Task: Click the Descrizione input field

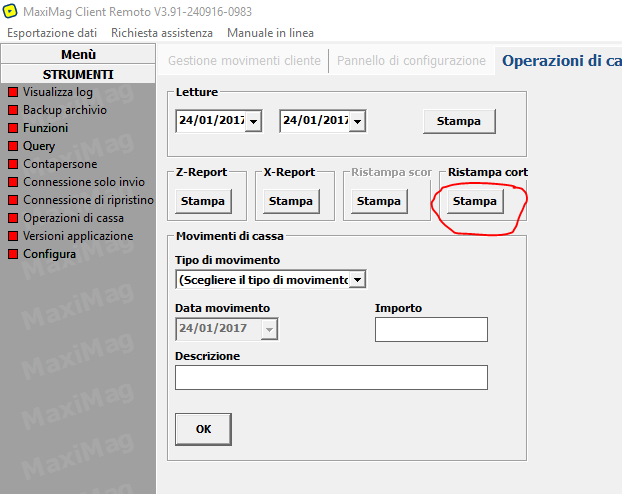Action: [331, 377]
